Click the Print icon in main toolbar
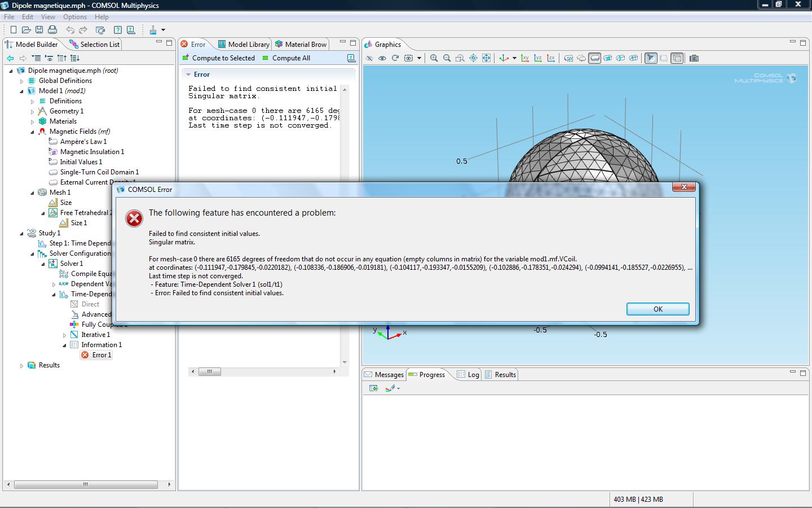812x508 pixels. coord(52,30)
